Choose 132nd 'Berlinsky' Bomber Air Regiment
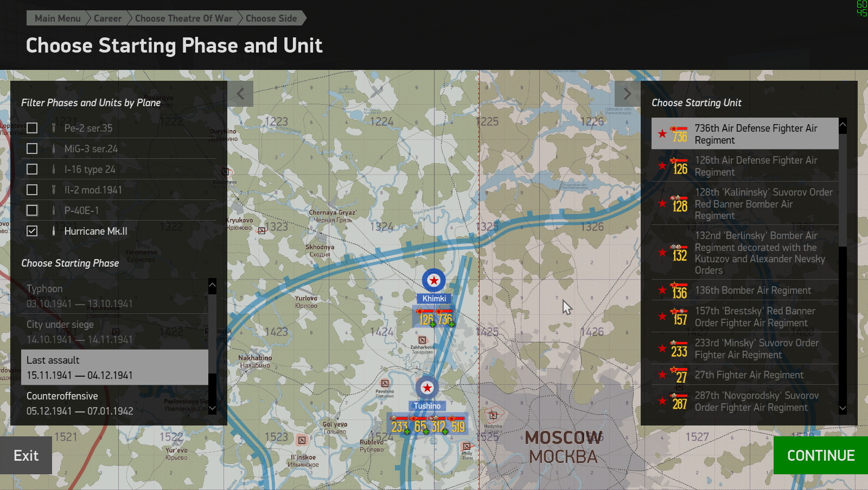868x490 pixels. coord(745,253)
